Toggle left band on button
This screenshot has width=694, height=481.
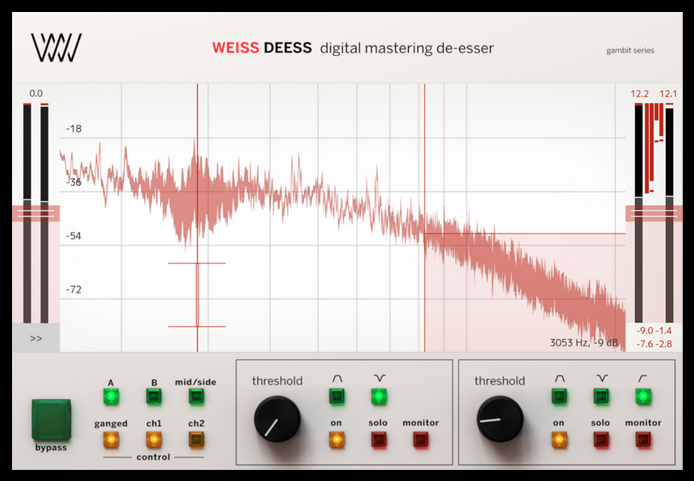coord(336,439)
